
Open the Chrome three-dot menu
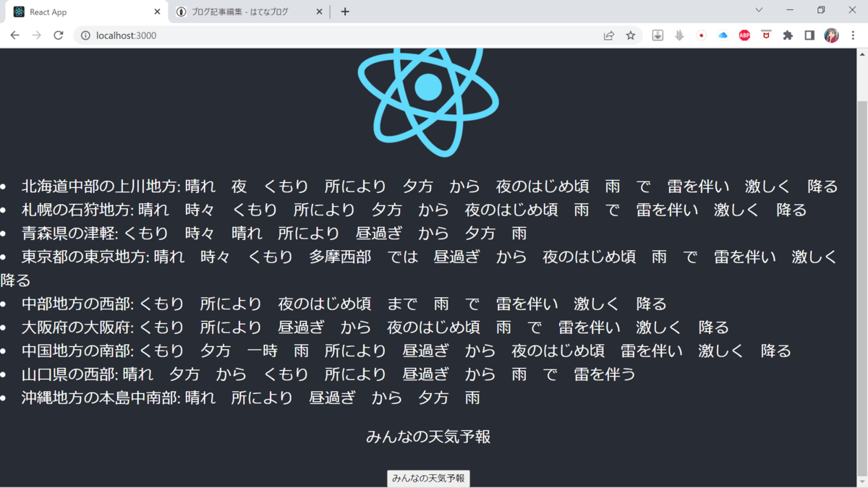[854, 35]
